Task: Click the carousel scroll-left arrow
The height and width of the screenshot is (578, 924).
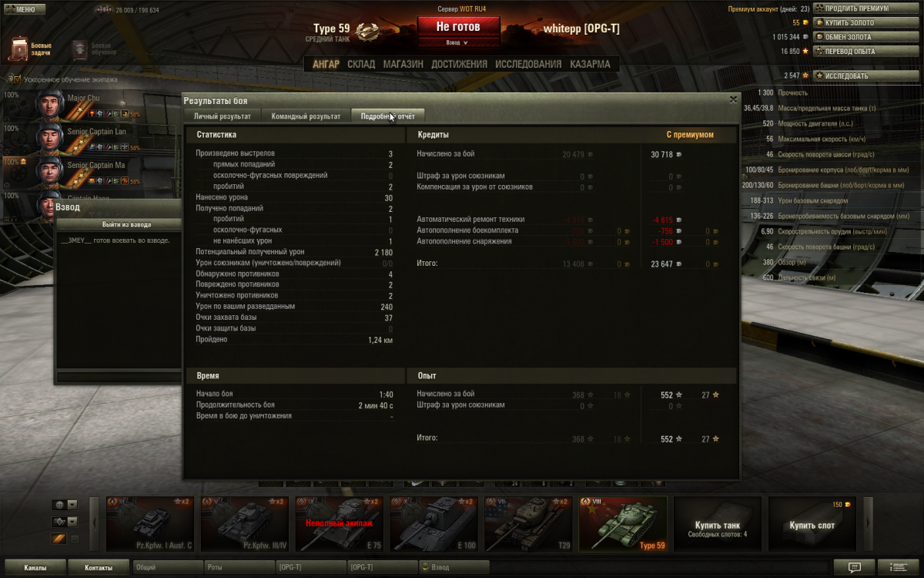Action: coord(95,524)
